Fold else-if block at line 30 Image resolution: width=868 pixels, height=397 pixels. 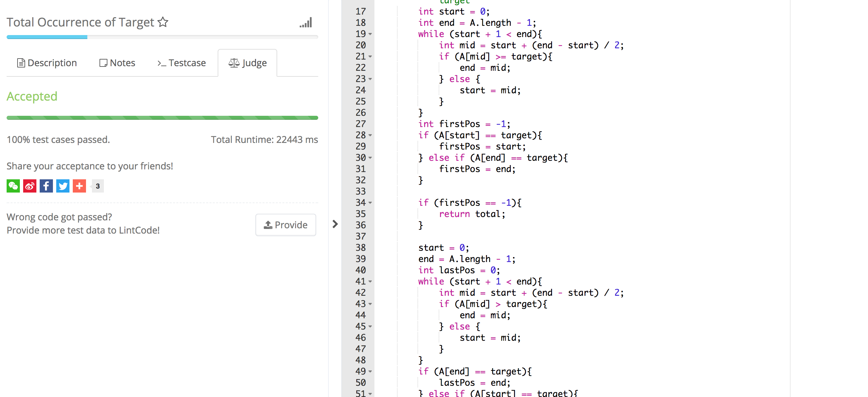point(370,158)
